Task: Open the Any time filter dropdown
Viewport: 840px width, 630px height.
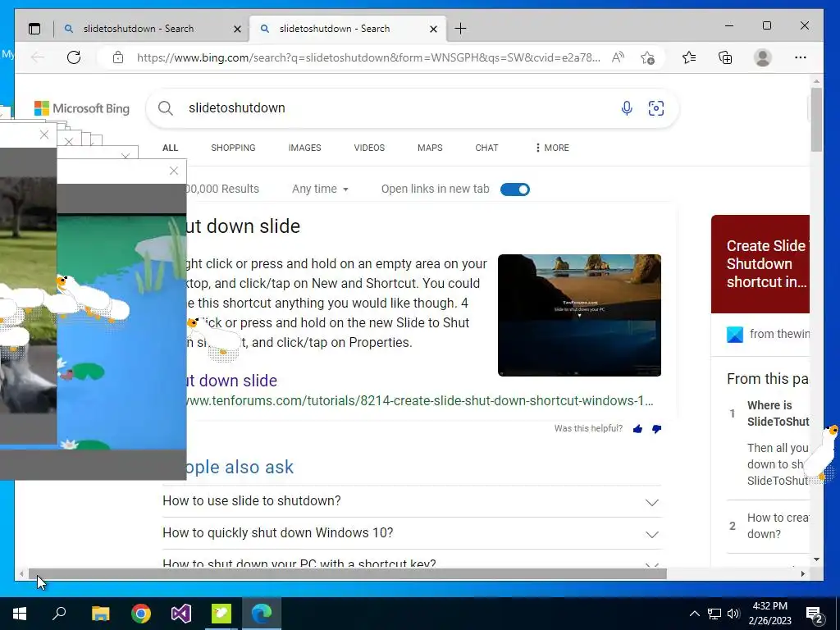Action: click(321, 189)
